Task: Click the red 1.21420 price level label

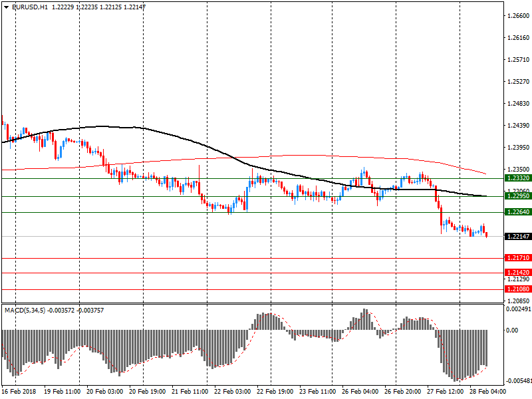Action: (x=517, y=273)
